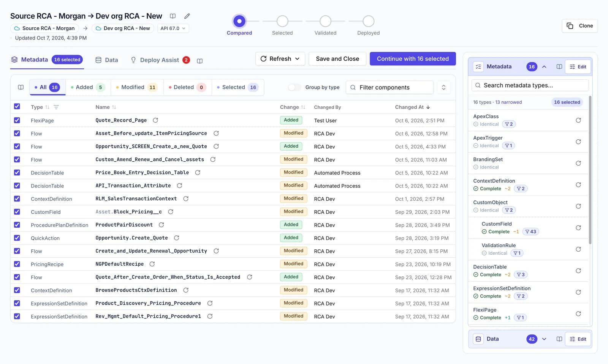Switch to the Data tab
Screen dimensions: 608x364
click(106, 60)
